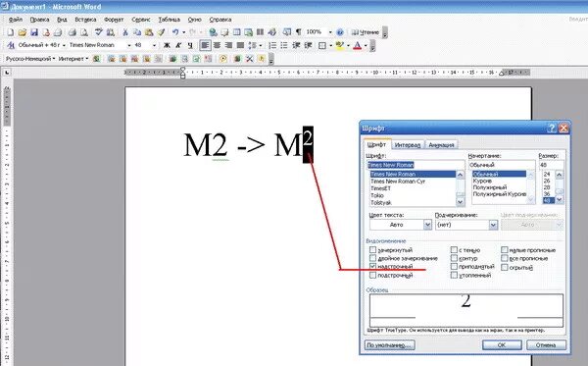Click По умолчанию button
588x366 pixels.
[x=389, y=345]
